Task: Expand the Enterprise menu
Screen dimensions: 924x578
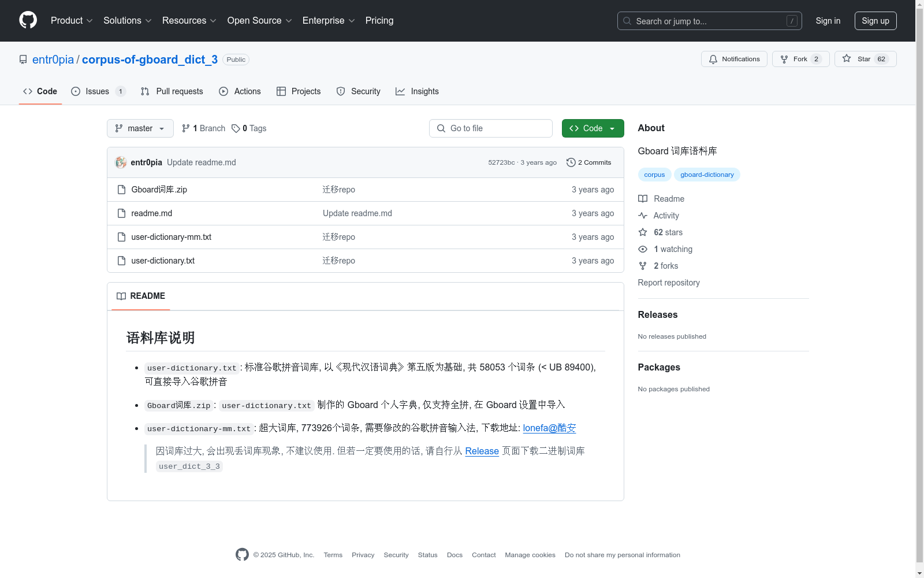Action: (329, 20)
